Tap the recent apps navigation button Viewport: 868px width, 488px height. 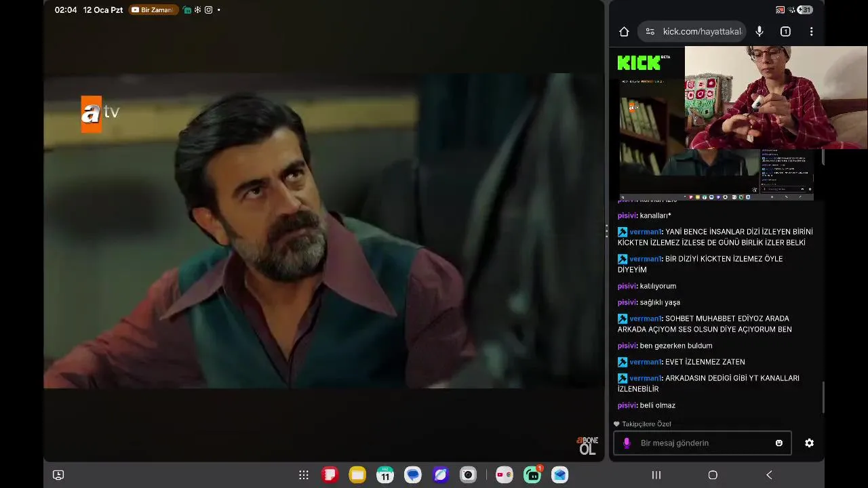[656, 475]
